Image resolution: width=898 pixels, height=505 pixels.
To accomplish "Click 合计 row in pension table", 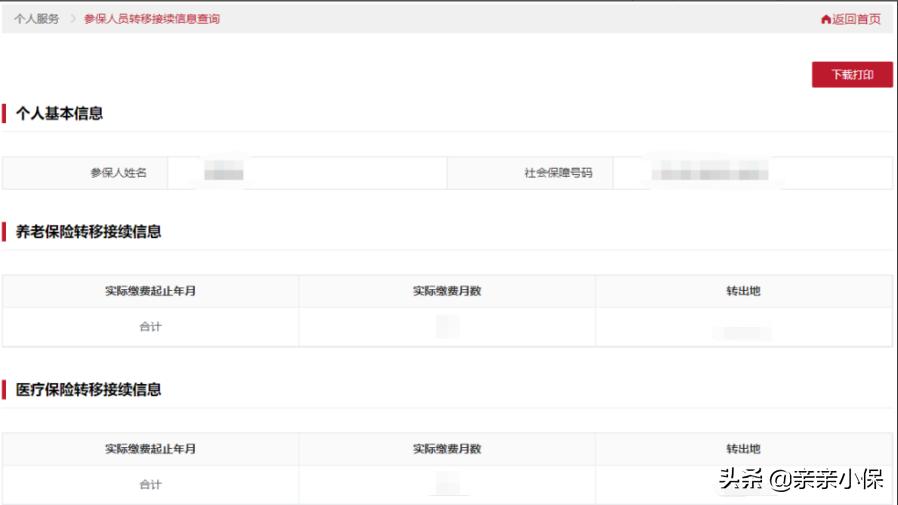I will tap(447, 327).
